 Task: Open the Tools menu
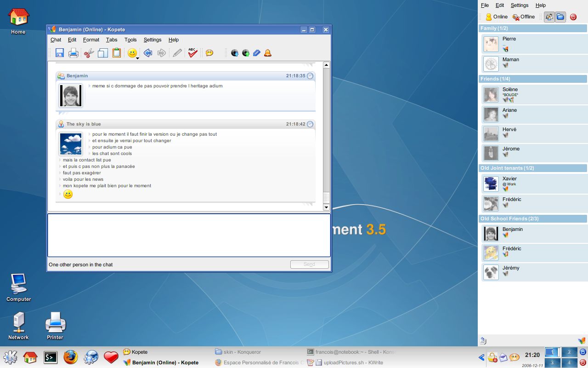[x=130, y=40]
